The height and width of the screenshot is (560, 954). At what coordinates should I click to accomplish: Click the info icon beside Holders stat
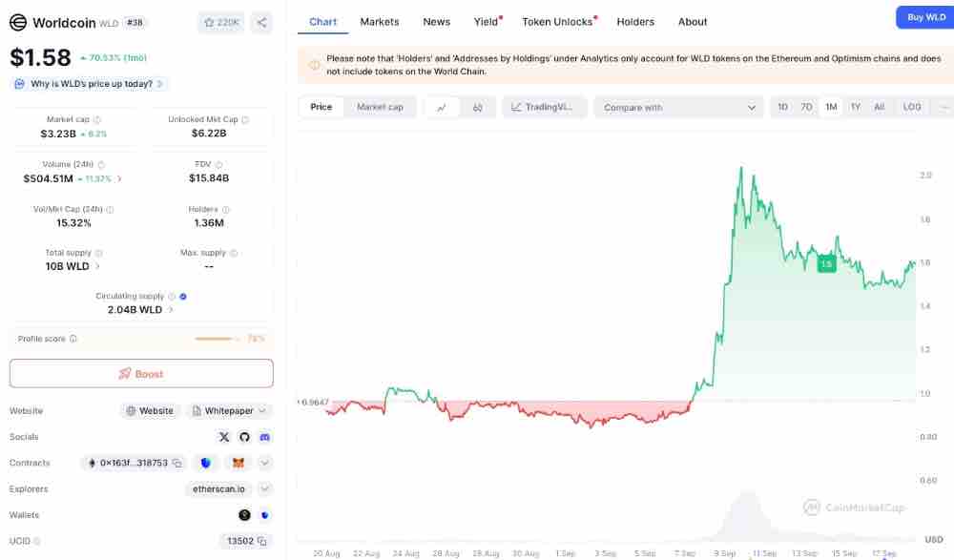point(226,209)
